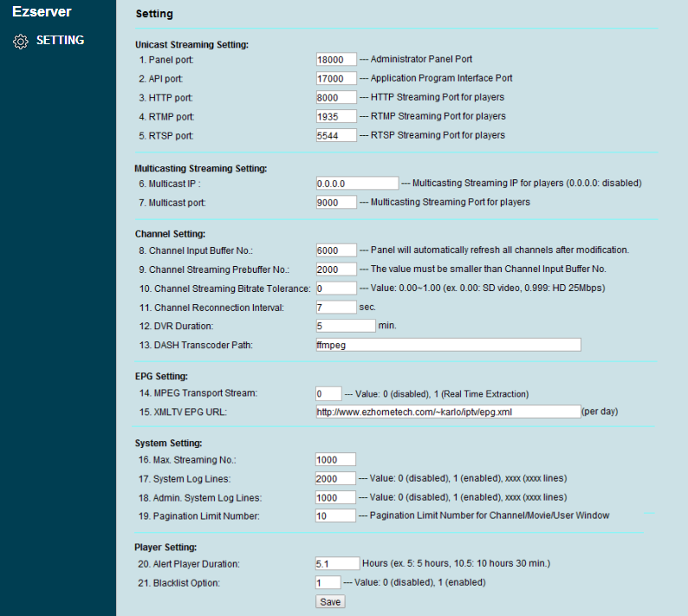Click the Max. Streaming No. field
The image size is (688, 616).
335,459
